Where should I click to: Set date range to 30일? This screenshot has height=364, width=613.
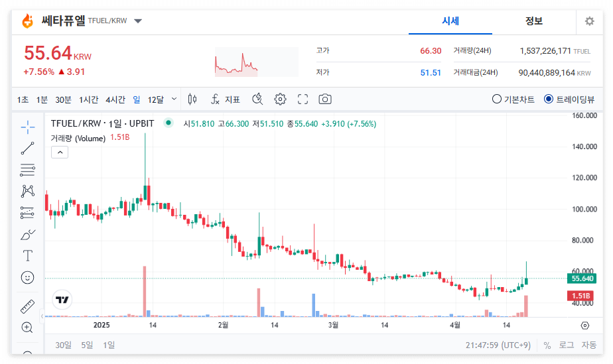[63, 345]
